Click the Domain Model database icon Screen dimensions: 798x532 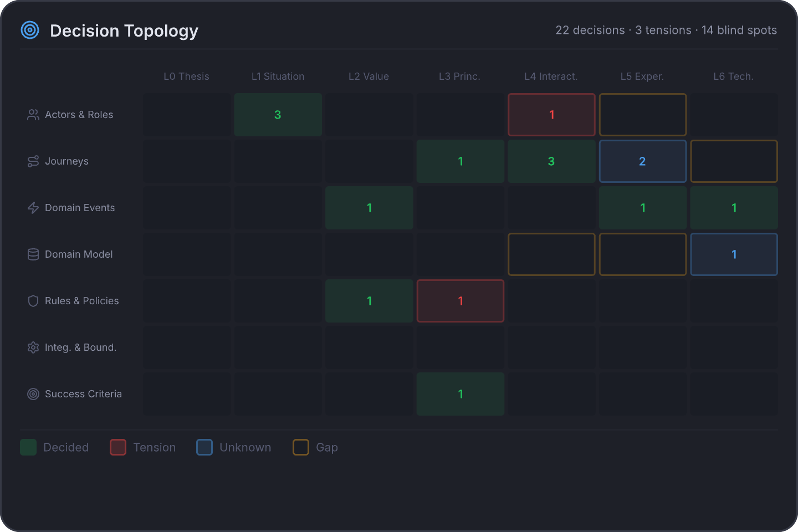coord(33,254)
